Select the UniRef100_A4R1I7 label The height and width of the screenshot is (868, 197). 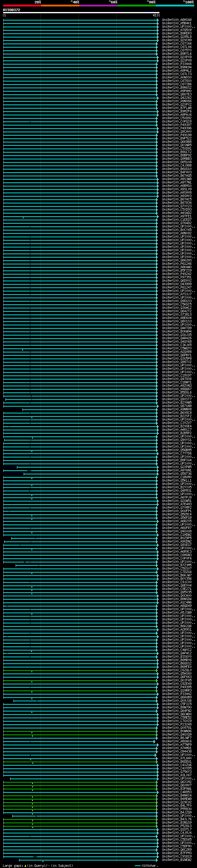click(177, 429)
